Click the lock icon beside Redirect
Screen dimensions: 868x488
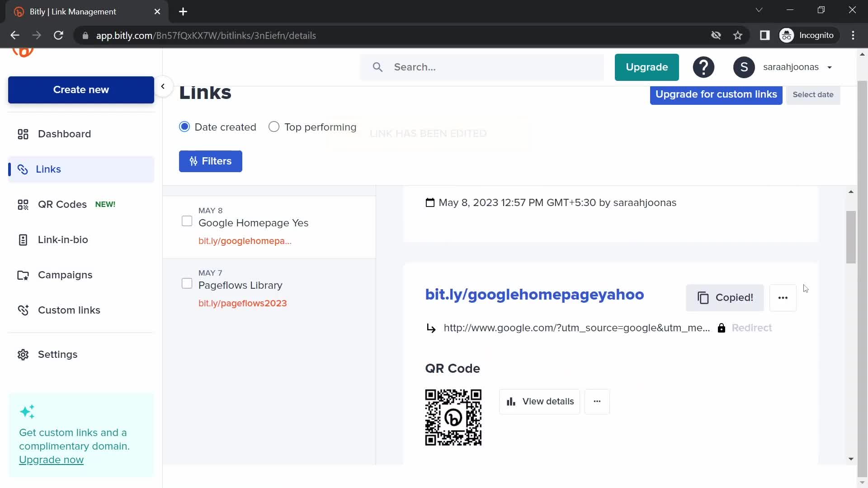tap(722, 328)
